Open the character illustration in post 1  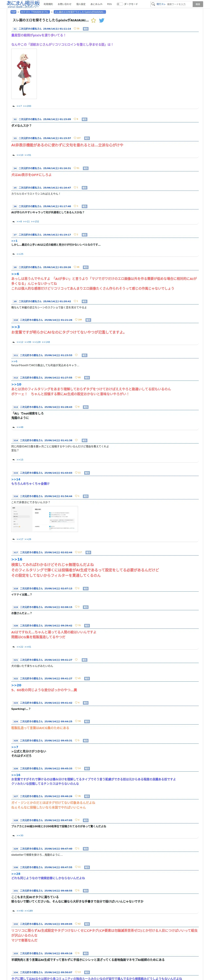tap(24, 74)
